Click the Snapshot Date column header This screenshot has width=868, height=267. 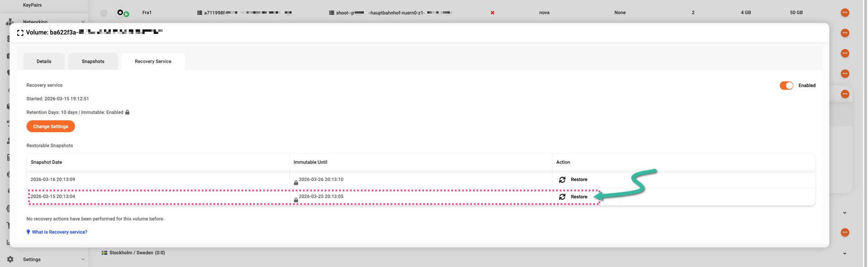(47, 162)
